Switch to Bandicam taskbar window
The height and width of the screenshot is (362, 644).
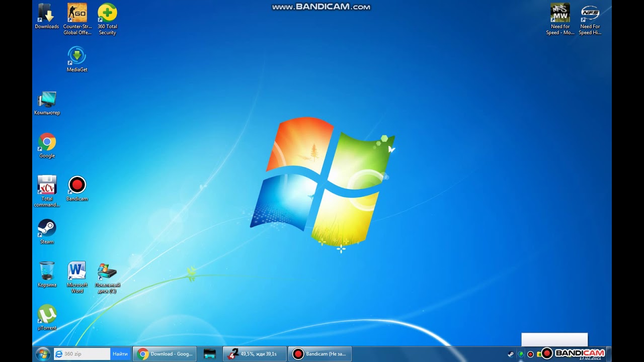(320, 354)
